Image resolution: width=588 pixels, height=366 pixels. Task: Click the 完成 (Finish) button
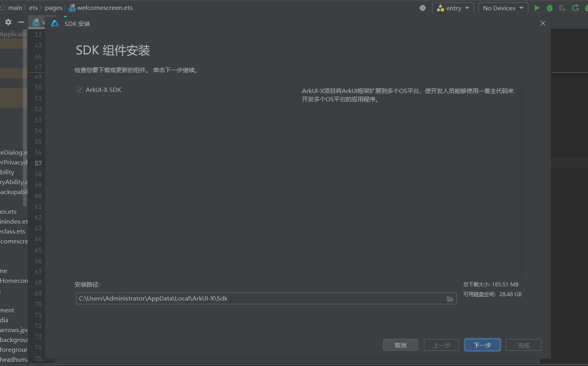[523, 345]
